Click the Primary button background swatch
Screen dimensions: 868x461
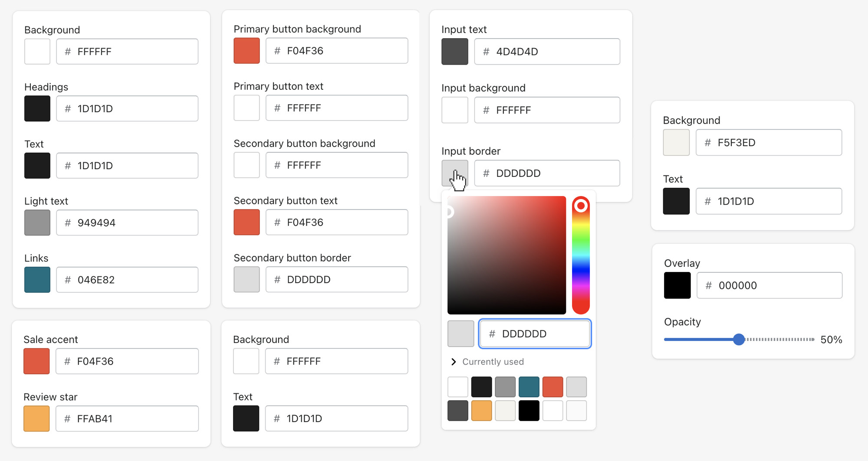point(247,51)
